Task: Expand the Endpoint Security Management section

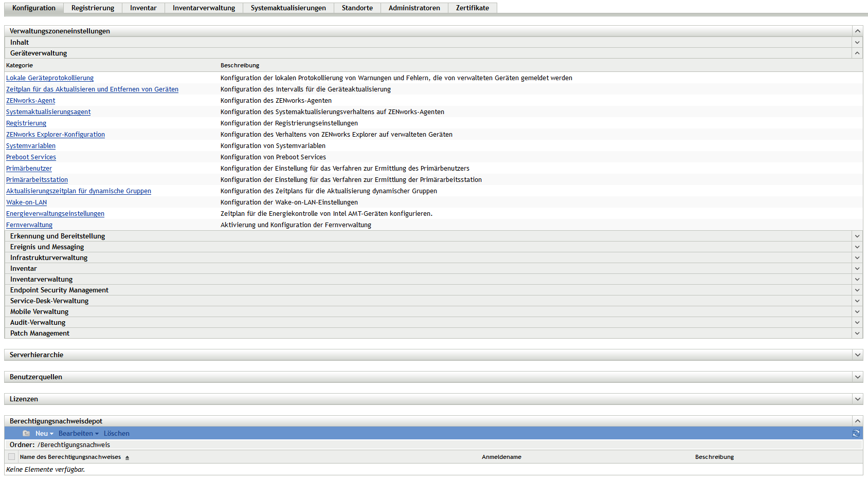Action: (857, 290)
